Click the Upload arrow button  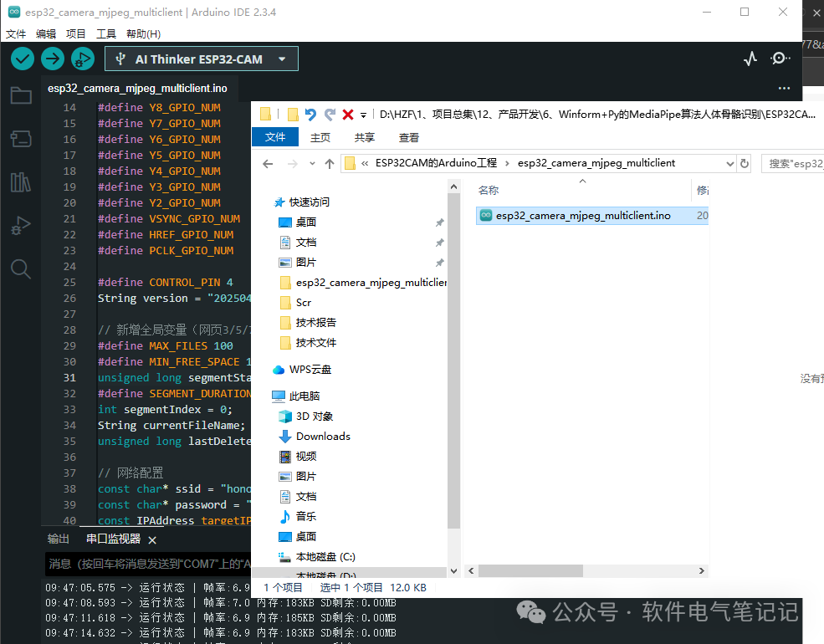pos(53,59)
